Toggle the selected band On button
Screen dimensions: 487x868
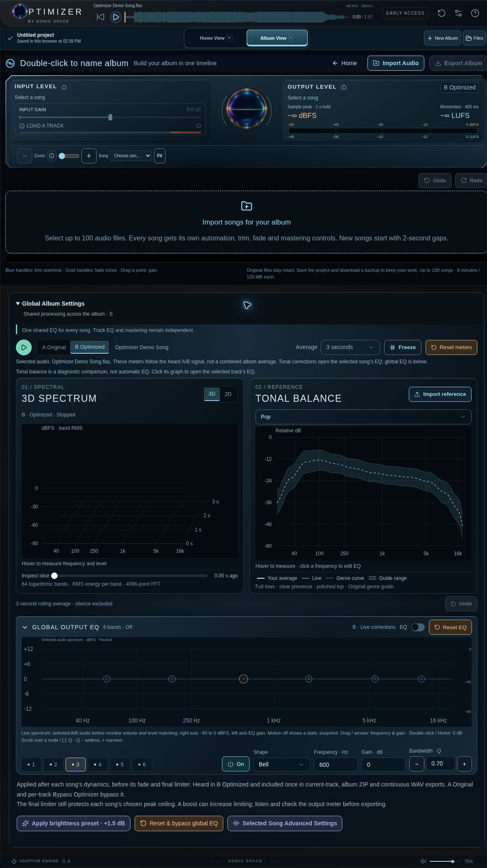236,764
